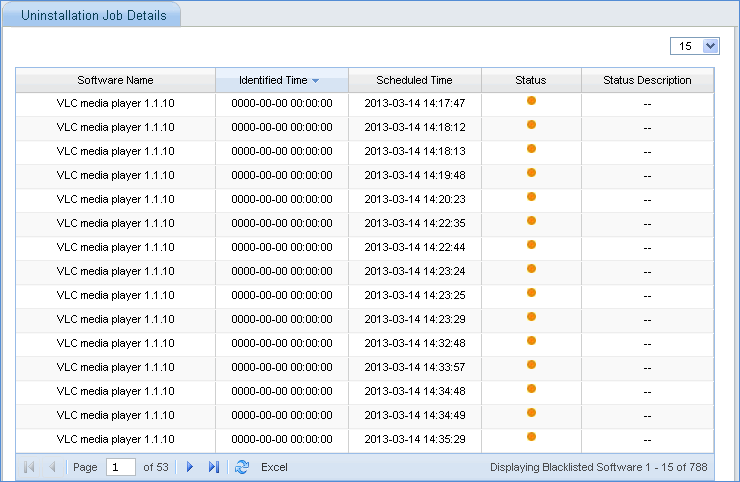Screen dimensions: 740x482
Task: Click Identified Time in 14:20:23 row
Action: [282, 199]
